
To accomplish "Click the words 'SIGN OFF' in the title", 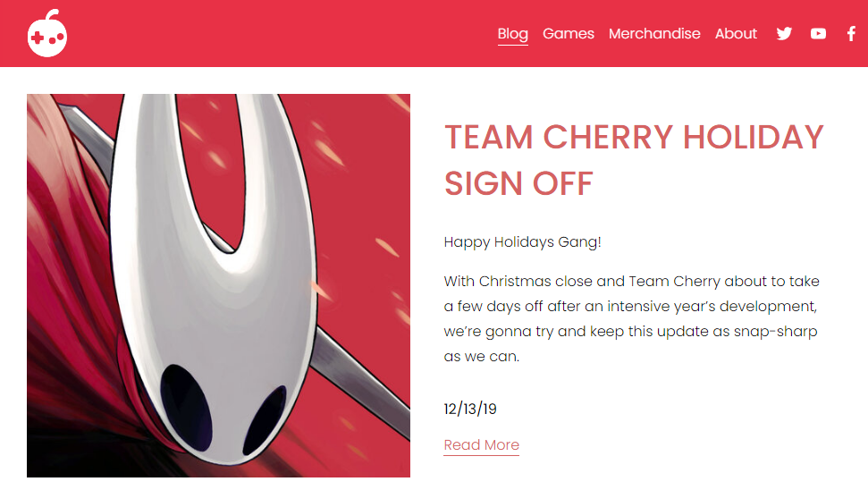I will tap(518, 183).
